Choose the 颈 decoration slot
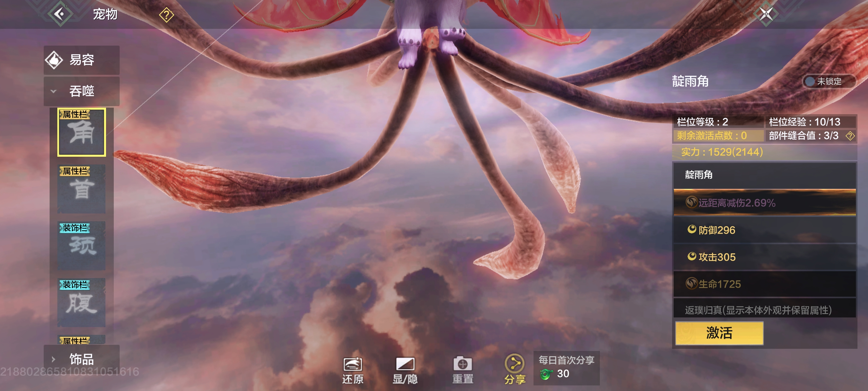This screenshot has width=868, height=391. point(82,245)
